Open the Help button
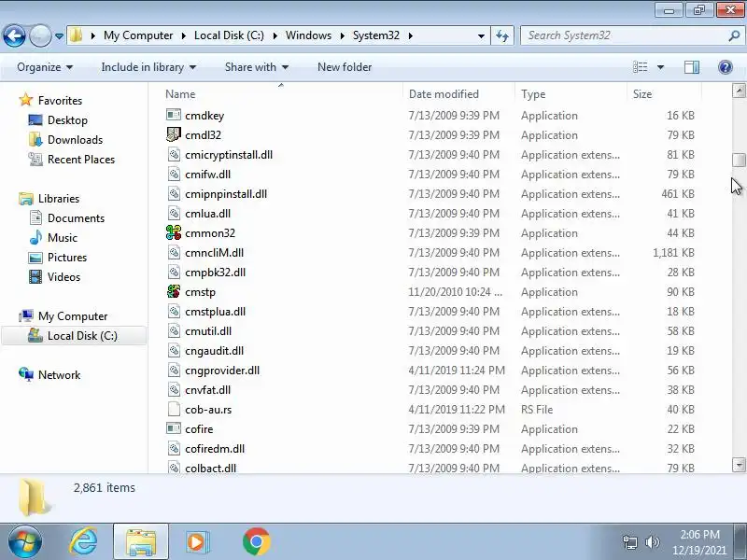The image size is (747, 560). [x=726, y=67]
